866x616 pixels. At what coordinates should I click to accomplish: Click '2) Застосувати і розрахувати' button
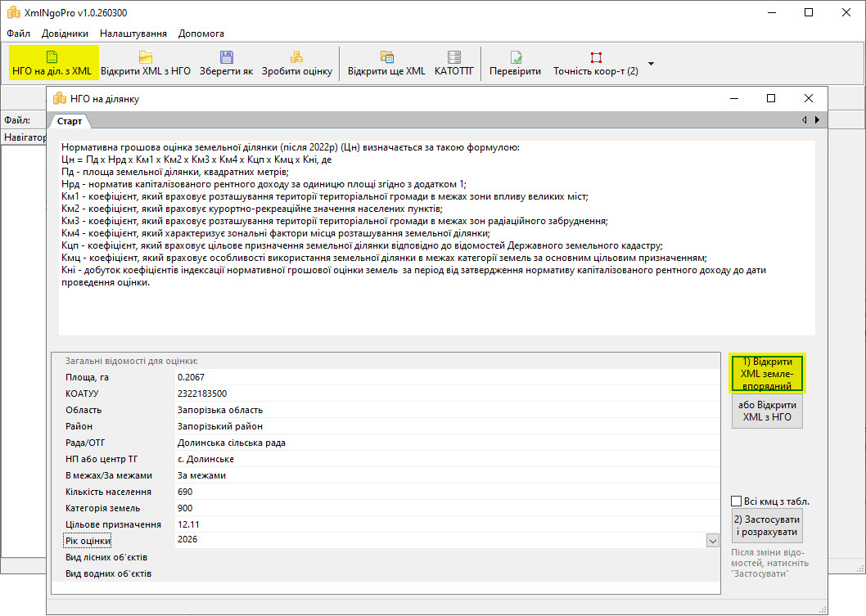pos(767,526)
